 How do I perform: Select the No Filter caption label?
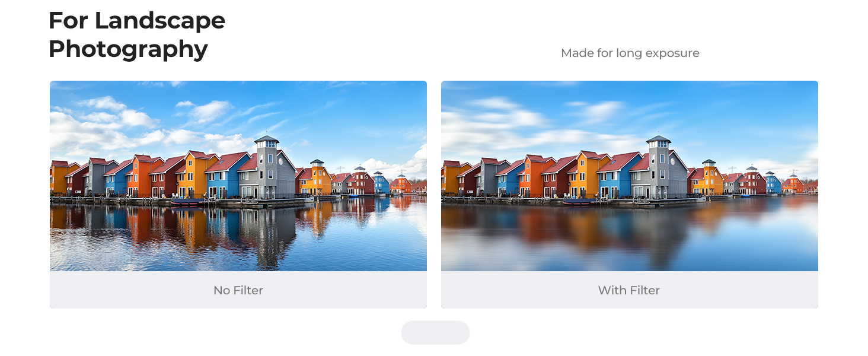click(238, 290)
